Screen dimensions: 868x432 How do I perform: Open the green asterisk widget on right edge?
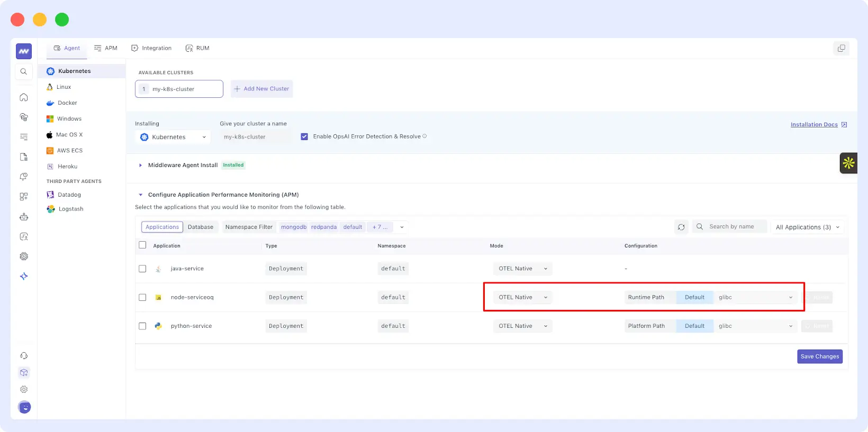tap(848, 163)
